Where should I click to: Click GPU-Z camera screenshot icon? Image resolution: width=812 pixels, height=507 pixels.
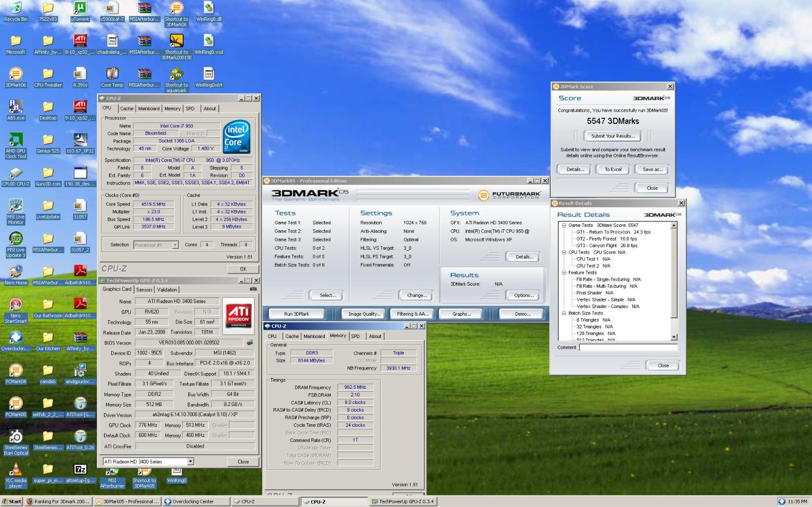(x=253, y=289)
